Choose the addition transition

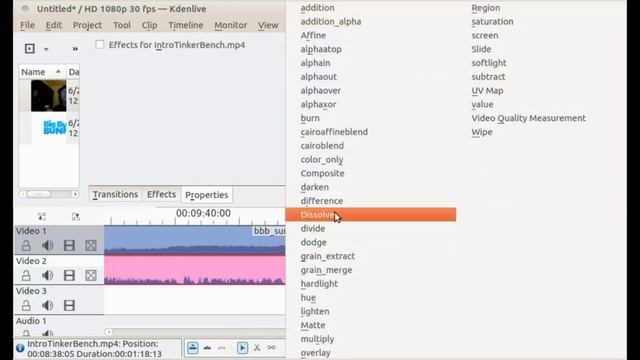318,8
